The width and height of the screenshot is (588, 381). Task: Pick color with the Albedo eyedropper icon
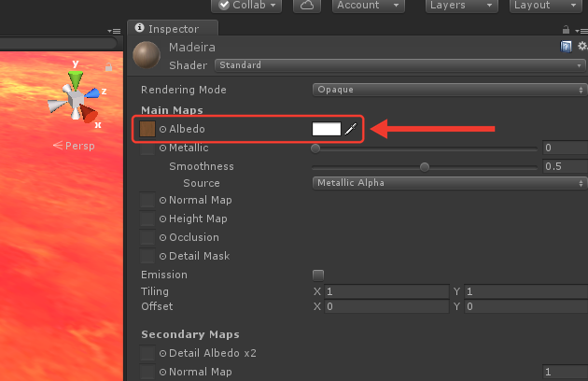pos(351,129)
